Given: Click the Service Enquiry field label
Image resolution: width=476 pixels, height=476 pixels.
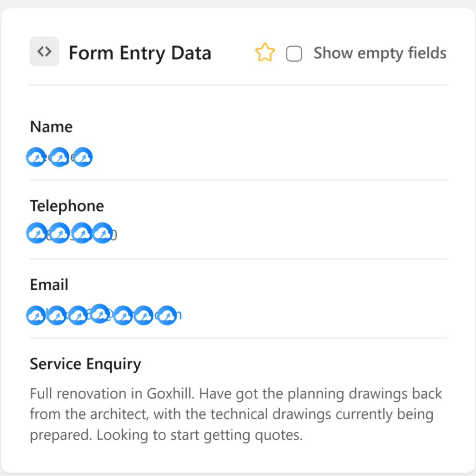Looking at the screenshot, I should click(x=86, y=364).
